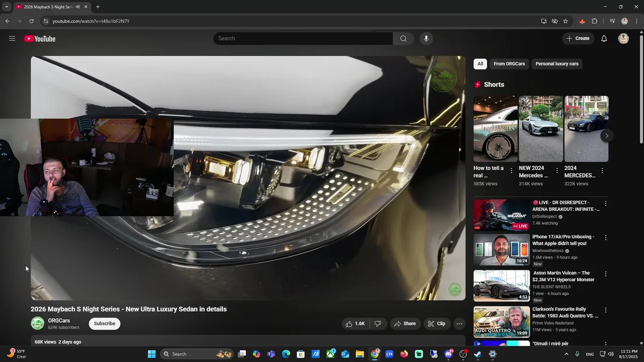Open more actions under the video
The width and height of the screenshot is (644, 362).
pyautogui.click(x=459, y=324)
